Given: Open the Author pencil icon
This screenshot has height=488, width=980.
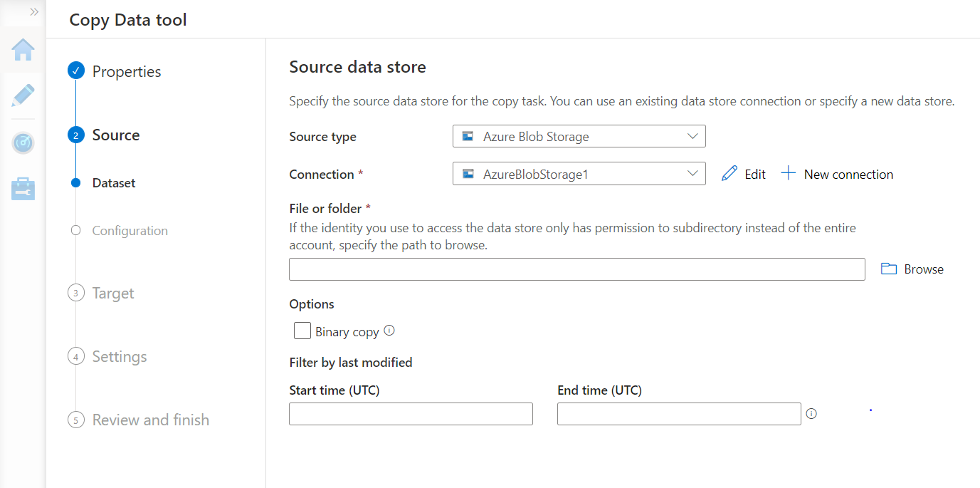Looking at the screenshot, I should pyautogui.click(x=23, y=95).
